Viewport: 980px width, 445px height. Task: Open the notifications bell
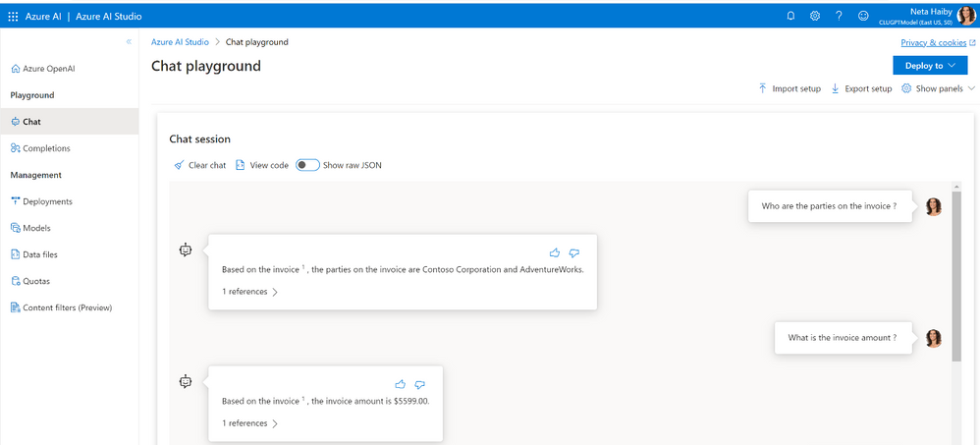[791, 16]
